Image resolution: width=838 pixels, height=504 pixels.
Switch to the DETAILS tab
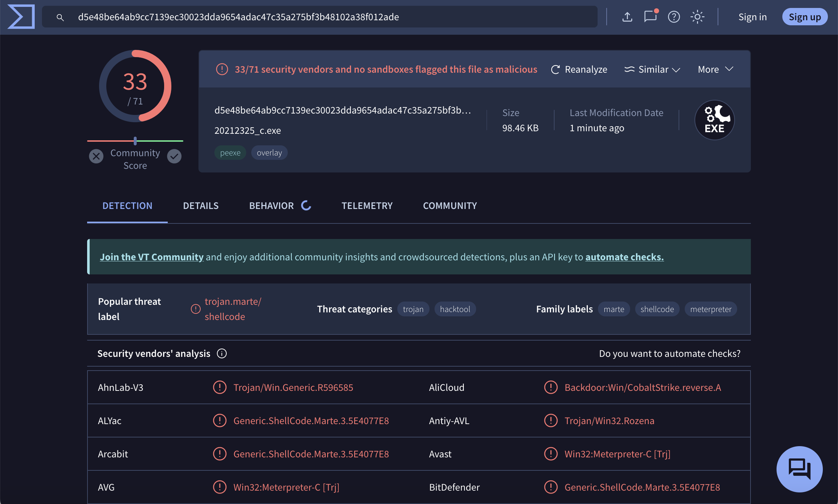pyautogui.click(x=201, y=206)
